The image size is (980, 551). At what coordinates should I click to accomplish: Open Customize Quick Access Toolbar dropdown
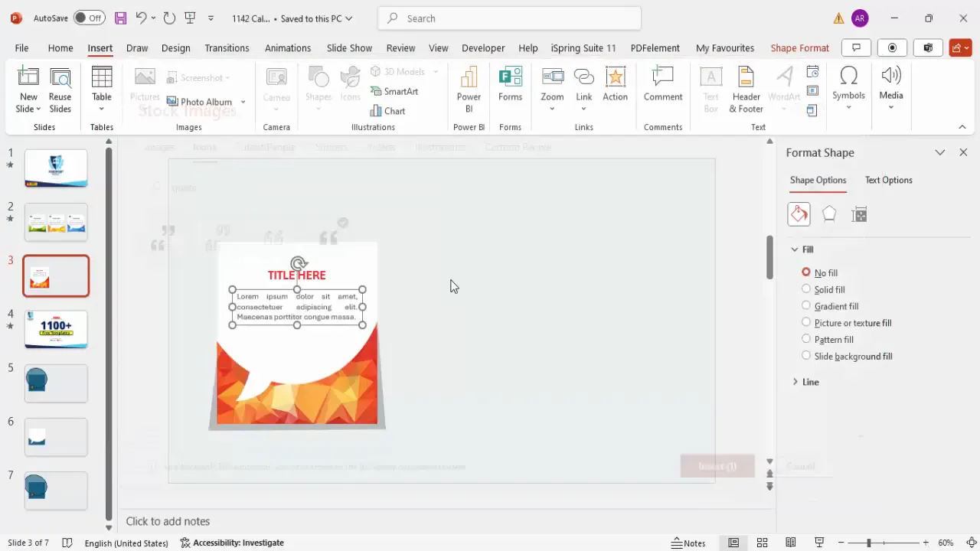pyautogui.click(x=211, y=18)
